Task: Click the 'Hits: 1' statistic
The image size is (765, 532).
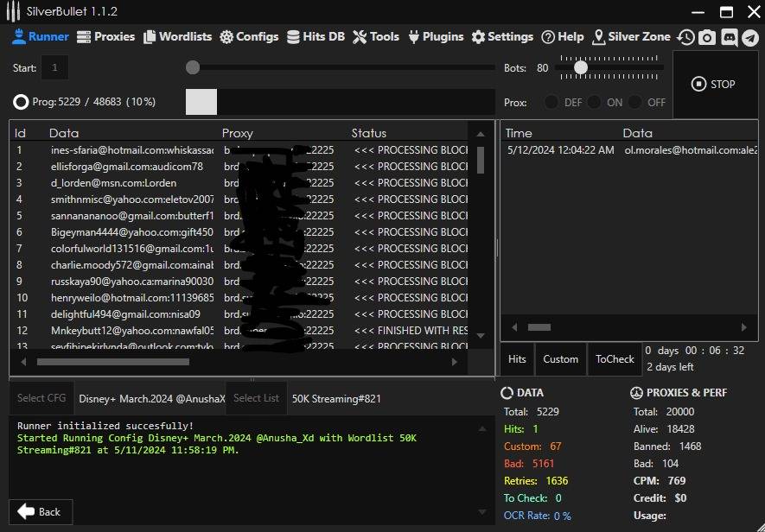Action: 521,429
